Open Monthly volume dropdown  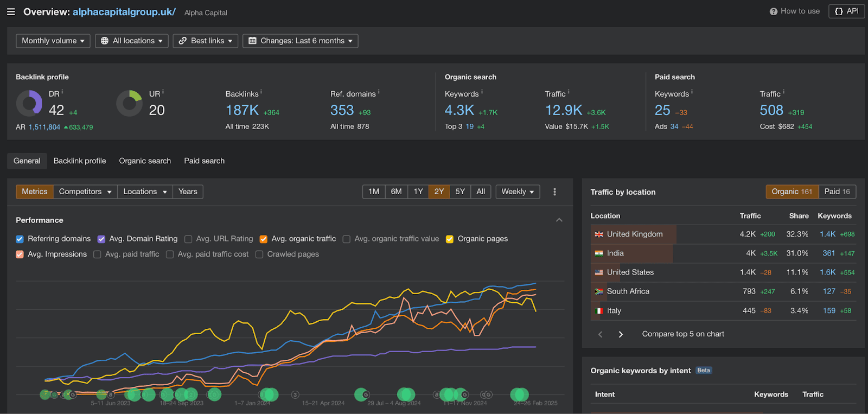tap(53, 41)
